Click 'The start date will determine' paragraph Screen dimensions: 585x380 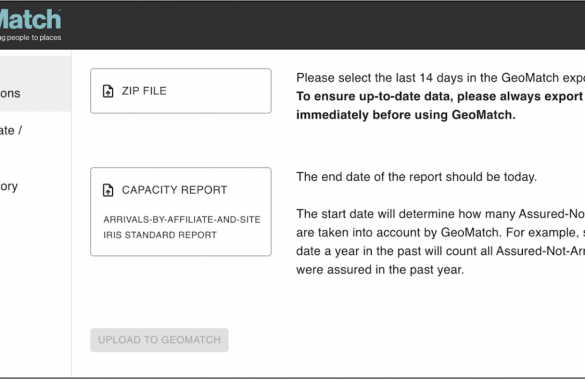click(x=440, y=242)
